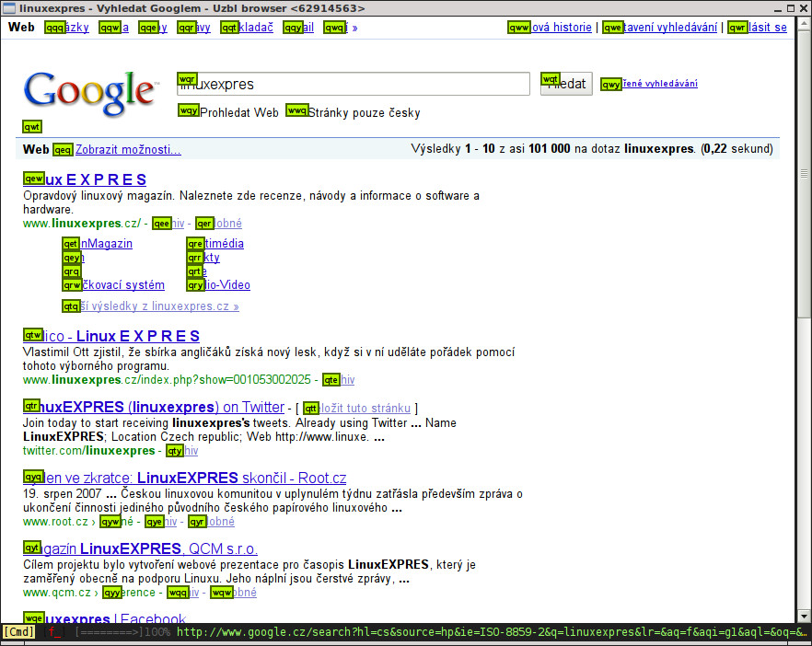Close the Uzbl browser window

tap(803, 8)
